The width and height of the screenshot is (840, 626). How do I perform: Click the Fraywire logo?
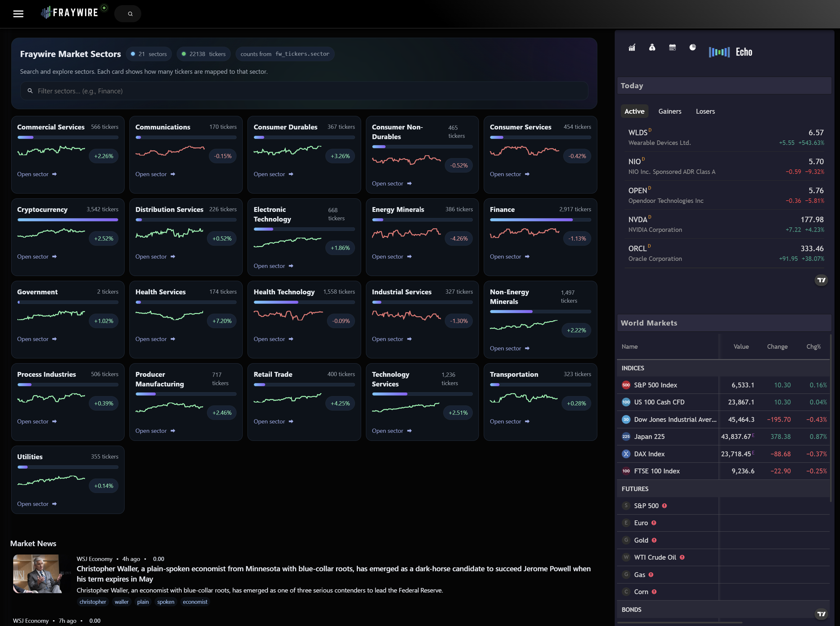[70, 13]
